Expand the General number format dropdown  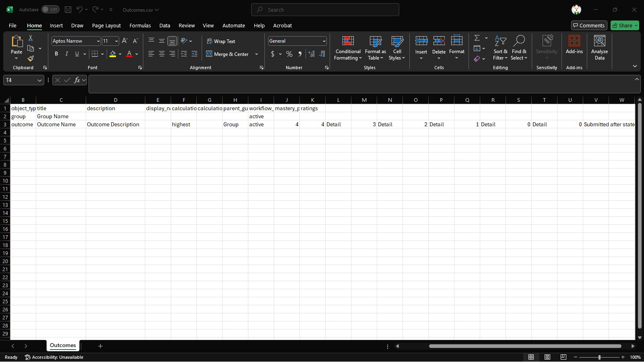(x=324, y=41)
